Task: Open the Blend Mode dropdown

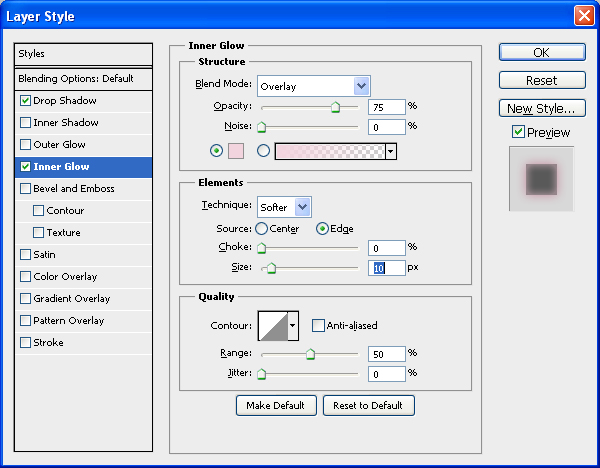Action: point(362,86)
